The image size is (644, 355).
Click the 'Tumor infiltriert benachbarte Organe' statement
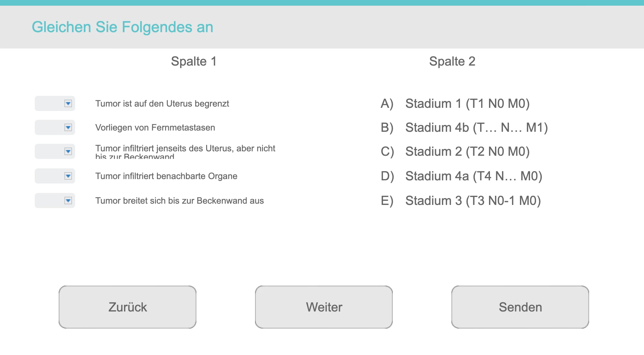tap(166, 176)
